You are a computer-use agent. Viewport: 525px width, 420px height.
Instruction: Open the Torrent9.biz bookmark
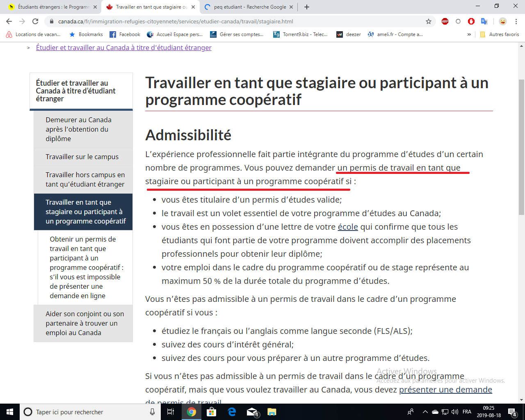point(301,34)
